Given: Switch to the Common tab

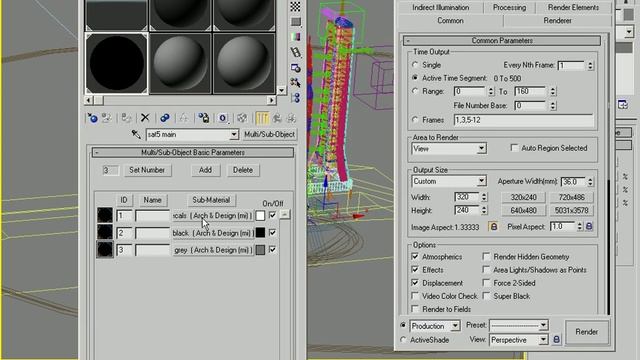Looking at the screenshot, I should coord(450,20).
